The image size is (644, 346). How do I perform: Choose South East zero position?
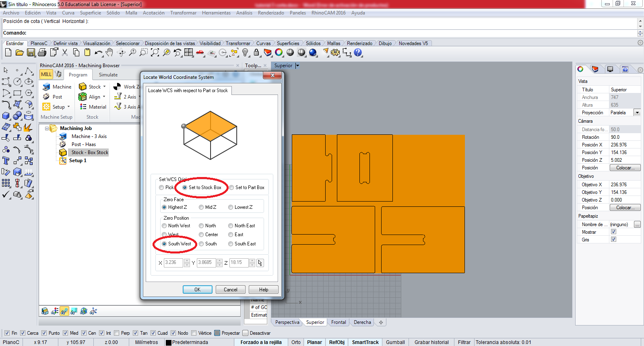[231, 244]
